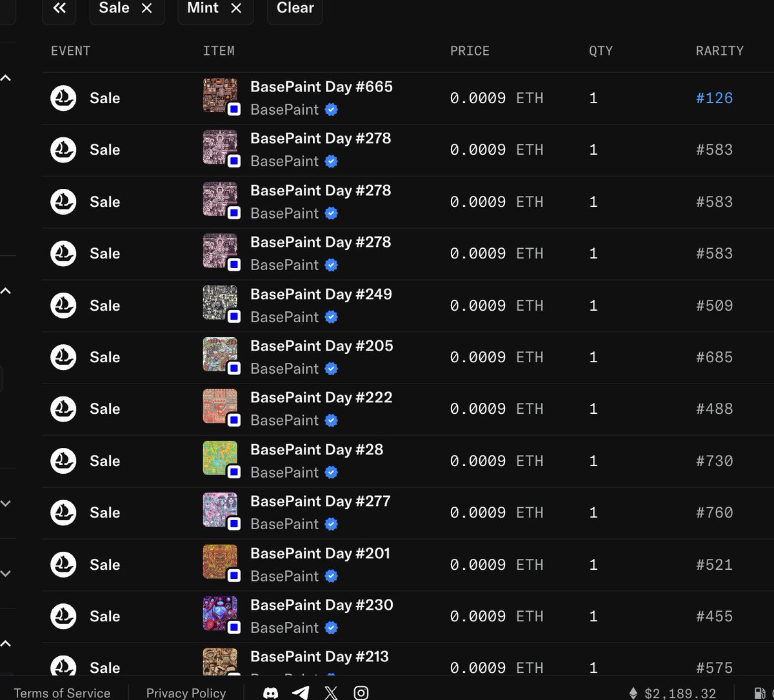774x700 pixels.
Task: Click the OpenSea sale icon for Day #249
Action: pos(63,306)
